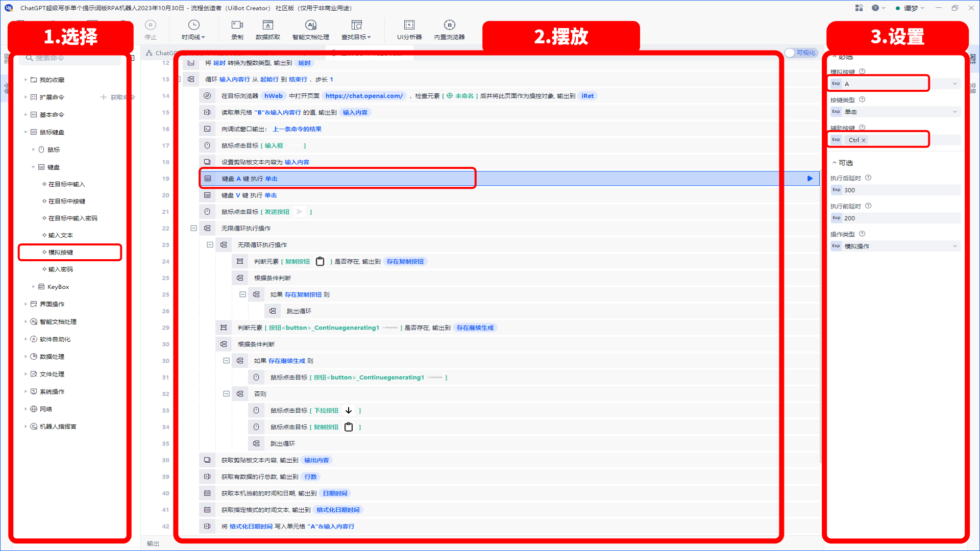Start 录制 recording from the toolbar
980x551 pixels.
(237, 30)
